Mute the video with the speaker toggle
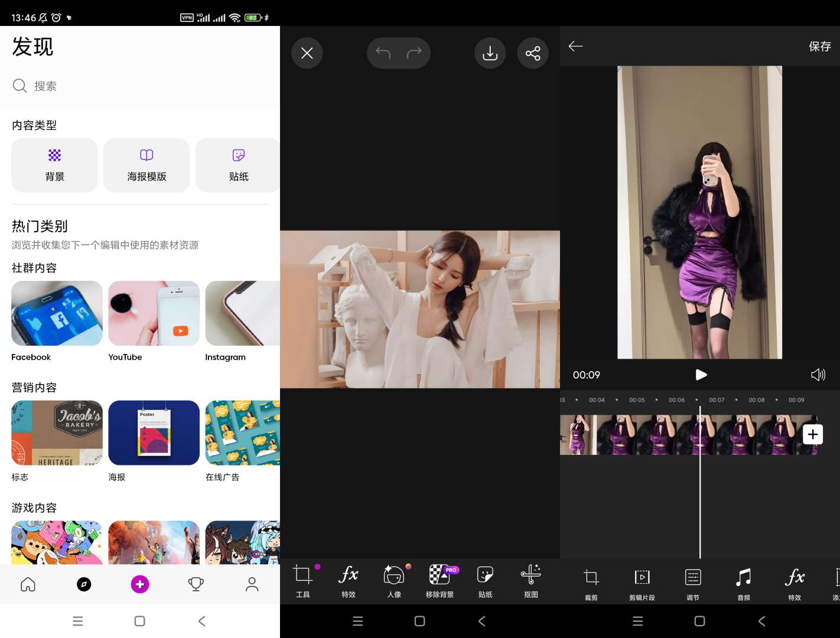 (x=818, y=375)
